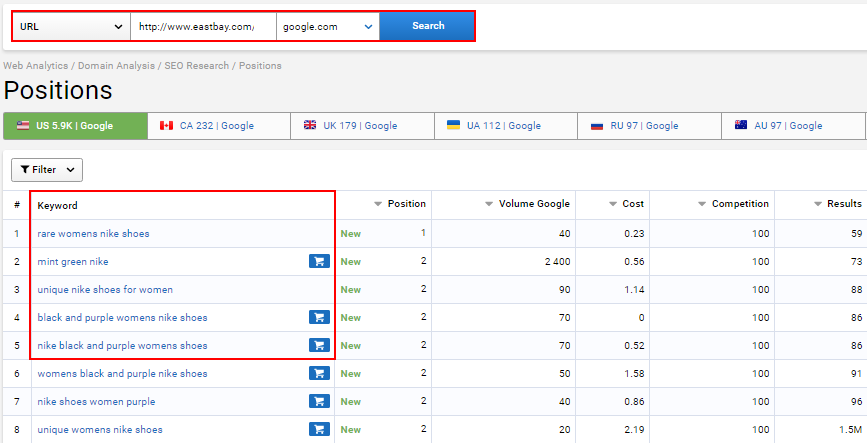
Task: Open Domain Analysis breadcrumb link
Action: pos(116,66)
